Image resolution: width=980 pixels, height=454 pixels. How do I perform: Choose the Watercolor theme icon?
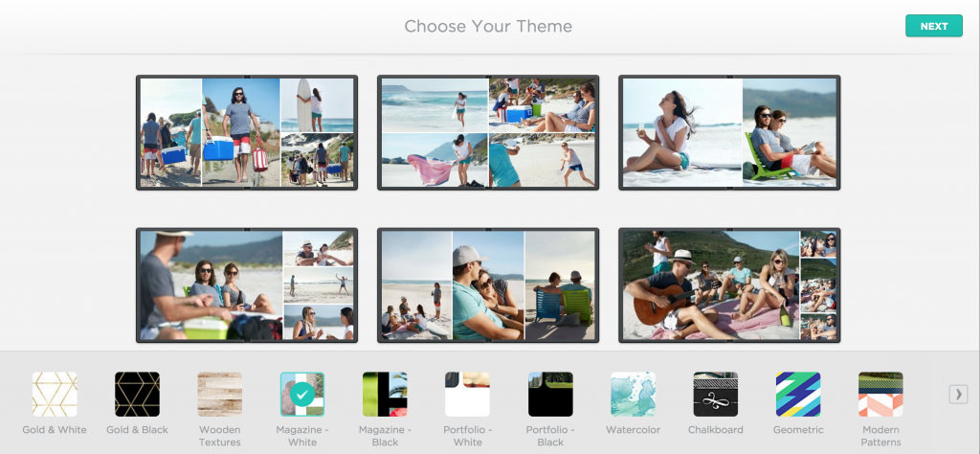coord(633,394)
